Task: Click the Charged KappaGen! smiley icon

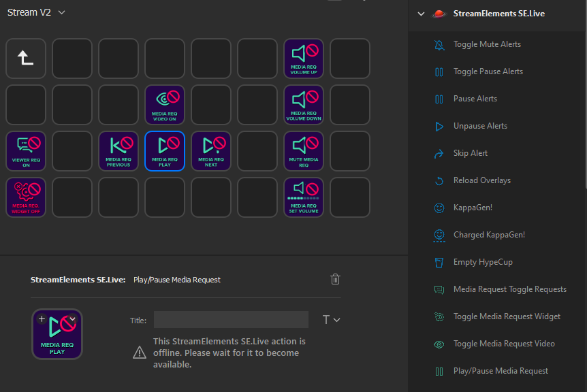Action: tap(439, 235)
